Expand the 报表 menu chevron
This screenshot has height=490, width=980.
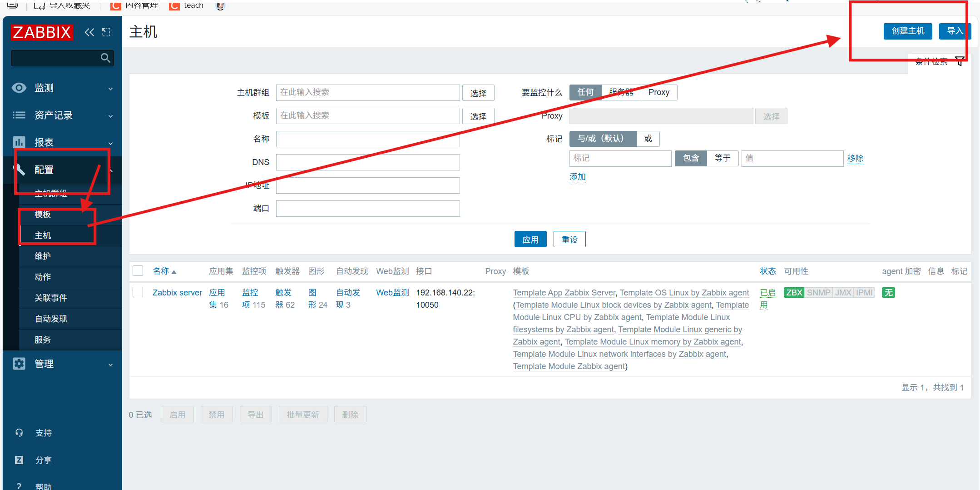tap(110, 143)
